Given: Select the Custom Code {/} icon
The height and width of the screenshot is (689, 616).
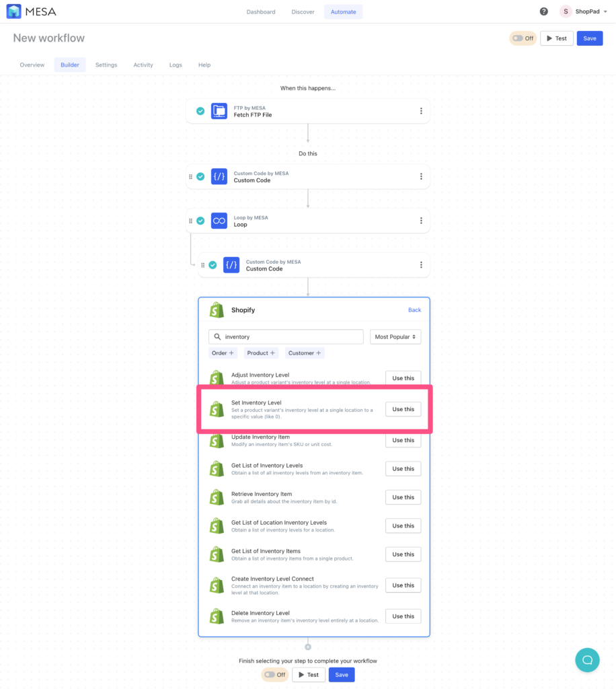Looking at the screenshot, I should point(219,176).
